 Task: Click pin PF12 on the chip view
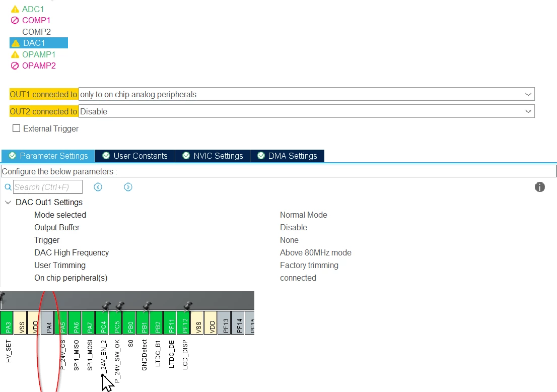[184, 323]
